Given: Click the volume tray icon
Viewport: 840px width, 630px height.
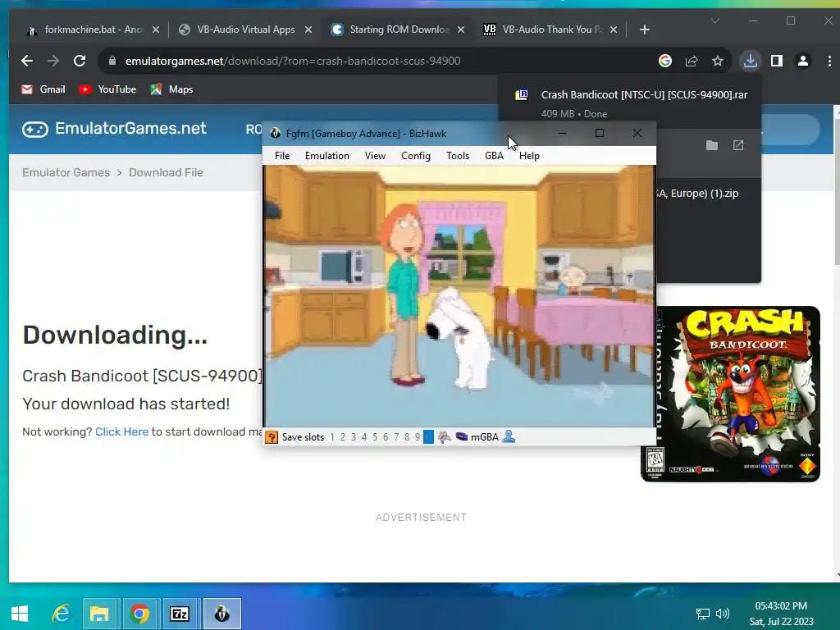Looking at the screenshot, I should (x=723, y=614).
